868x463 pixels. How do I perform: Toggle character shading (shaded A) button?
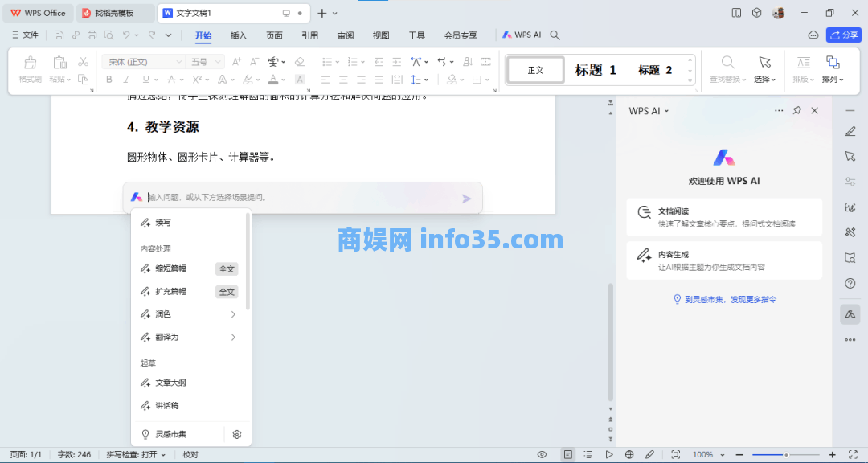[300, 80]
